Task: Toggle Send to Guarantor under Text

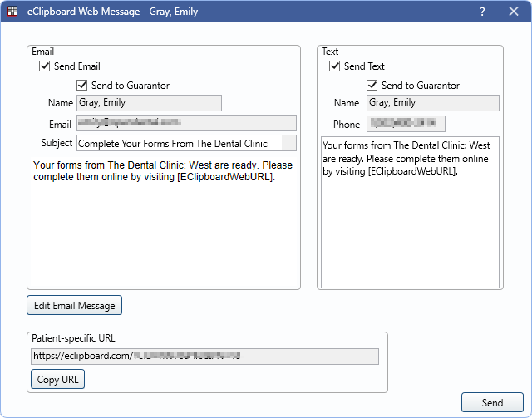Action: click(x=372, y=85)
